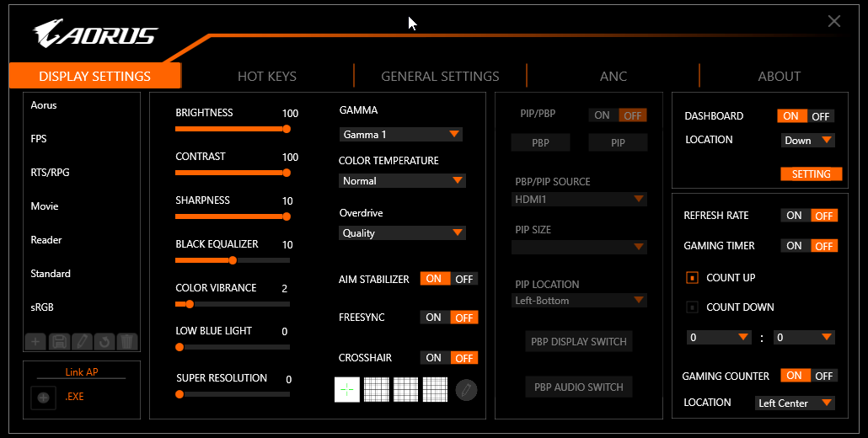Click the SUPER RESOLUTION slider handle

(179, 394)
